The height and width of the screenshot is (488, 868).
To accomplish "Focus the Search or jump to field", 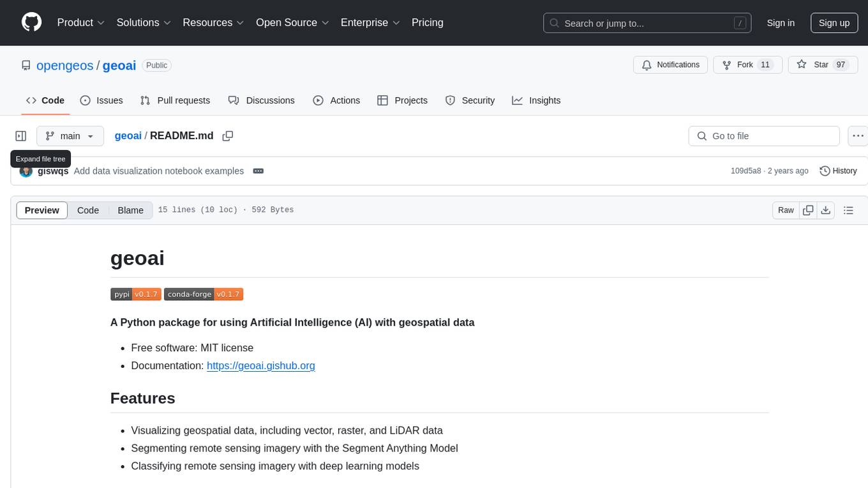I will (x=647, y=23).
